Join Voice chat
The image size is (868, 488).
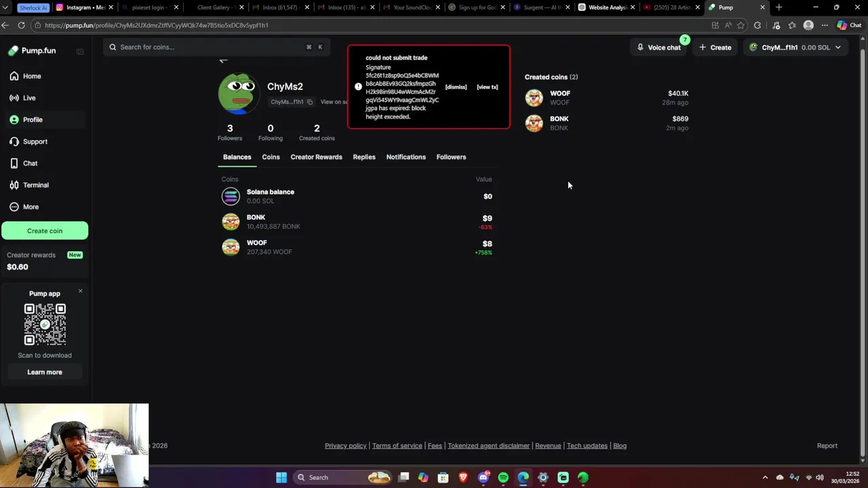click(659, 47)
